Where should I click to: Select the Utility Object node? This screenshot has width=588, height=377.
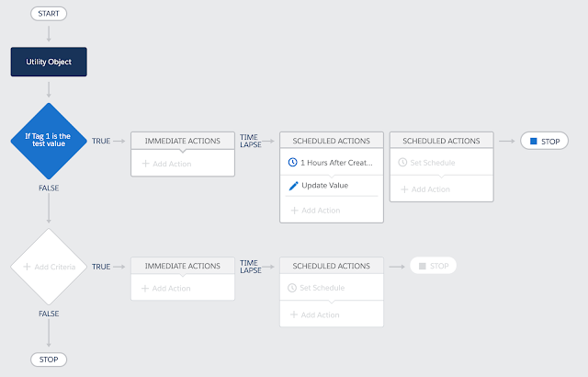click(49, 62)
